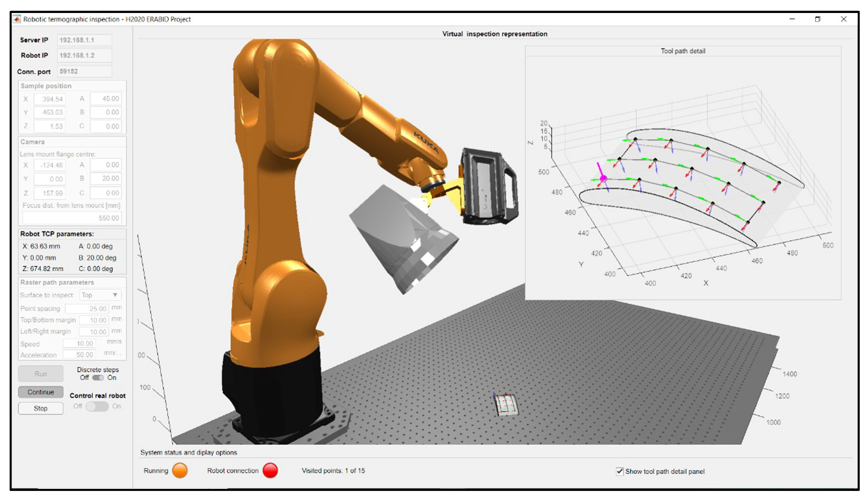868x501 pixels.
Task: Click Sample position A field 45.00
Action: pos(106,99)
